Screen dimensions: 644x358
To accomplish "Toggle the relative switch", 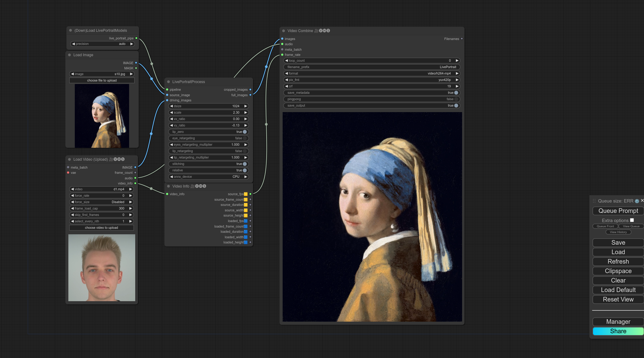I will click(245, 170).
